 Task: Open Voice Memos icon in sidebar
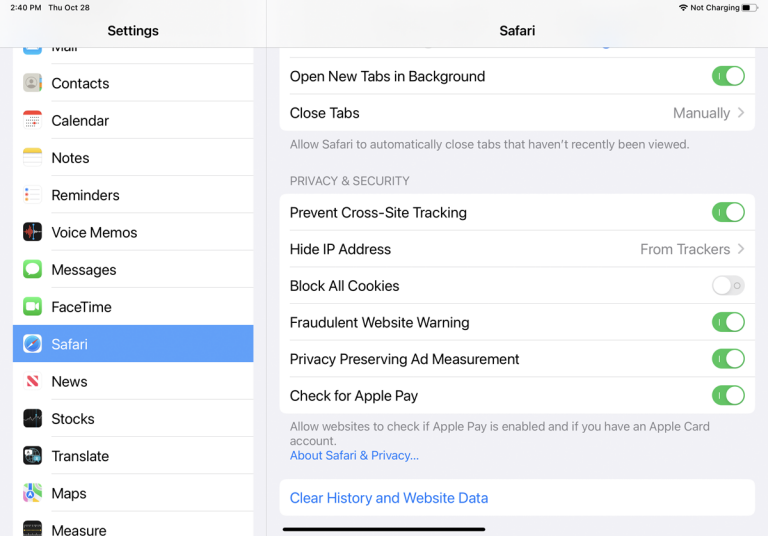[x=33, y=232]
